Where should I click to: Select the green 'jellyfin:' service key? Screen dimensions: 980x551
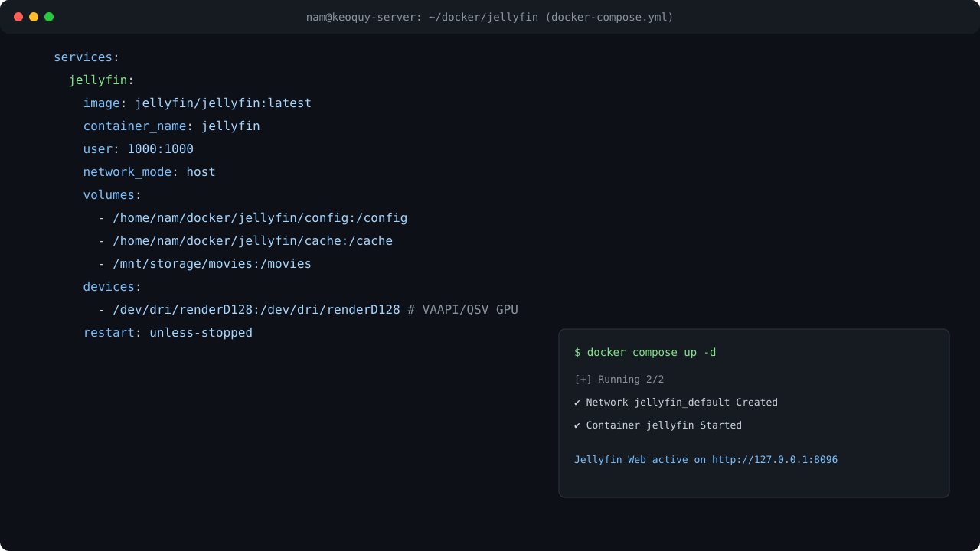(101, 80)
